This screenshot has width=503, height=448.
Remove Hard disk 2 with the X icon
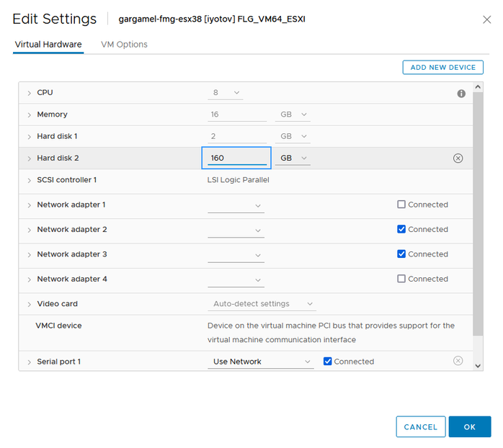458,158
